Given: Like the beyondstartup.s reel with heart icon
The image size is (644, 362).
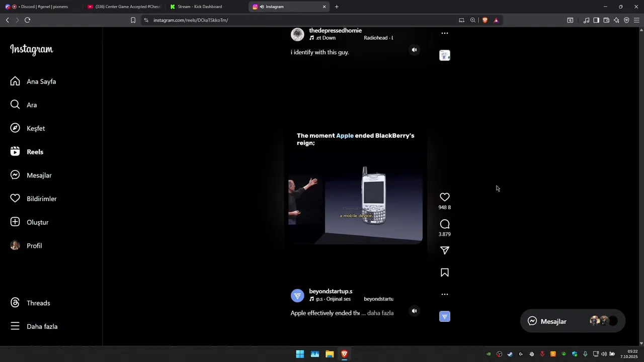Looking at the screenshot, I should (x=444, y=197).
